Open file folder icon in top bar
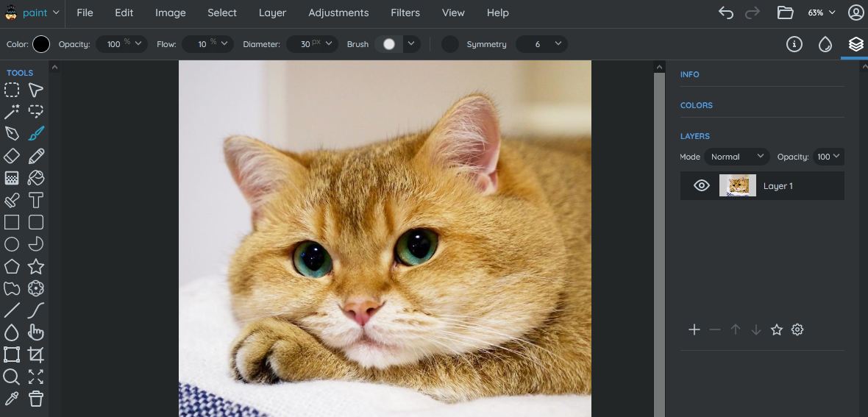Image resolution: width=868 pixels, height=417 pixels. coord(785,13)
